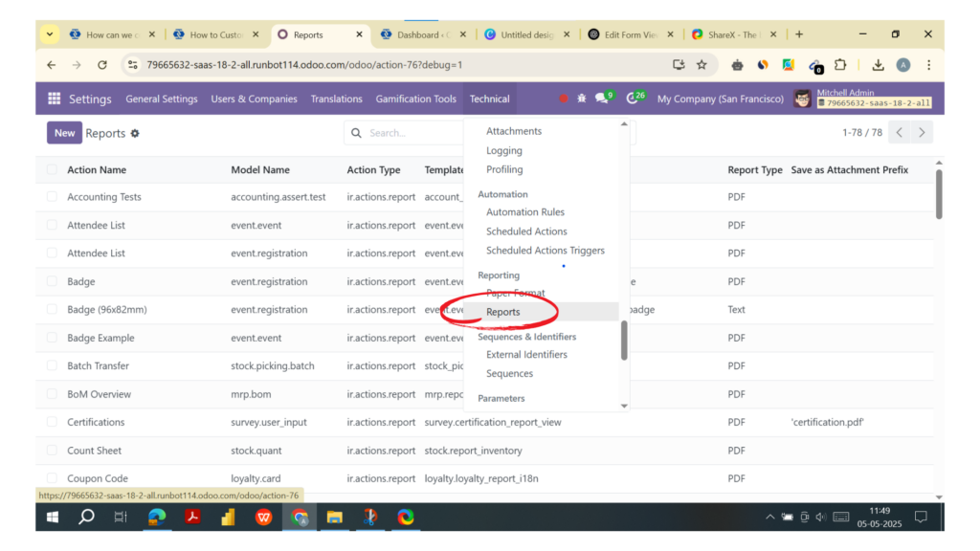Click the New button to create a report
Image resolution: width=980 pixels, height=551 pixels.
[x=63, y=132]
